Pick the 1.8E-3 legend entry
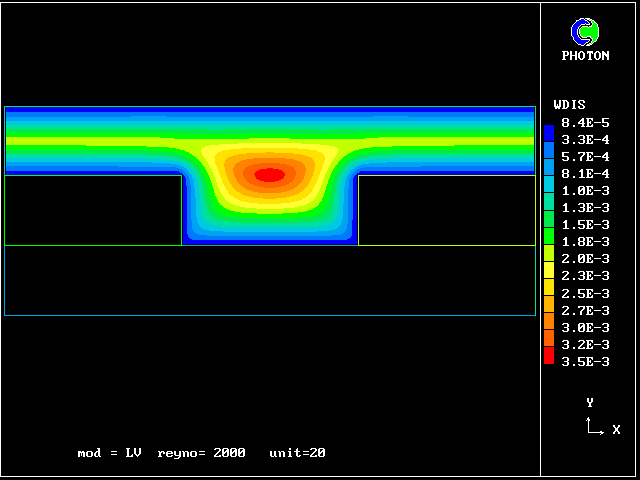 point(584,241)
